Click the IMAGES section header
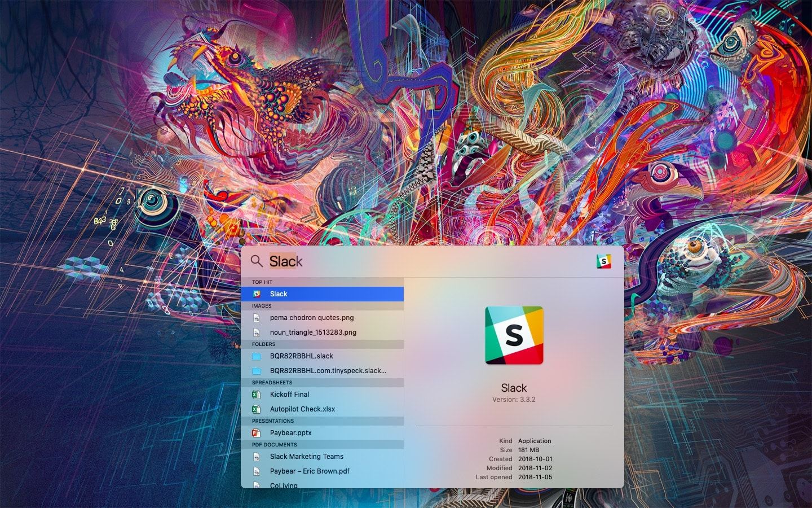812x508 pixels. click(x=322, y=306)
